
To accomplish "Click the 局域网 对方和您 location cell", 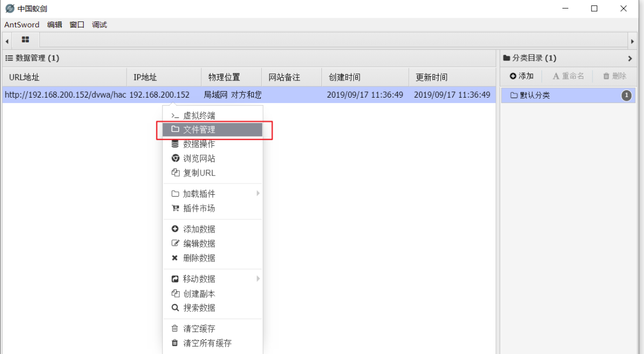I will tap(232, 95).
